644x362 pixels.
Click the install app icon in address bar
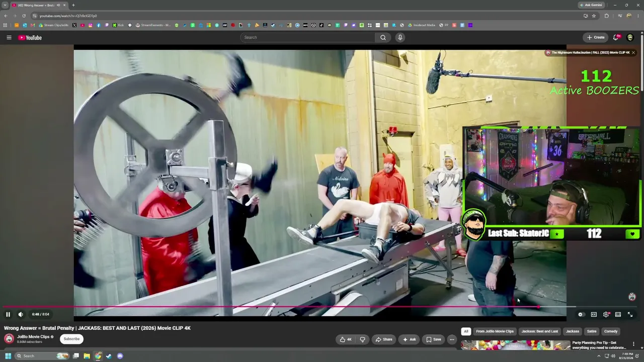(585, 16)
